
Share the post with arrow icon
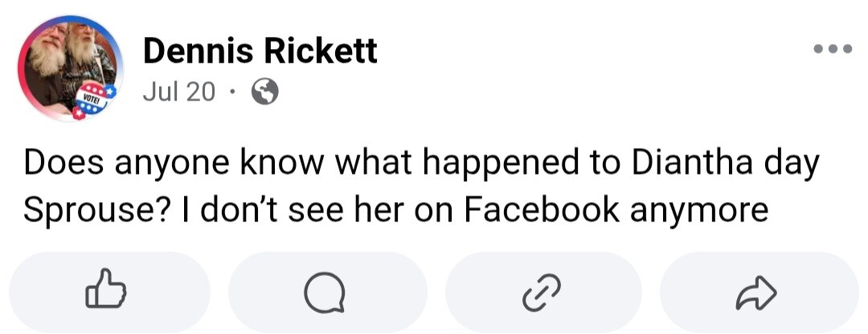756,293
